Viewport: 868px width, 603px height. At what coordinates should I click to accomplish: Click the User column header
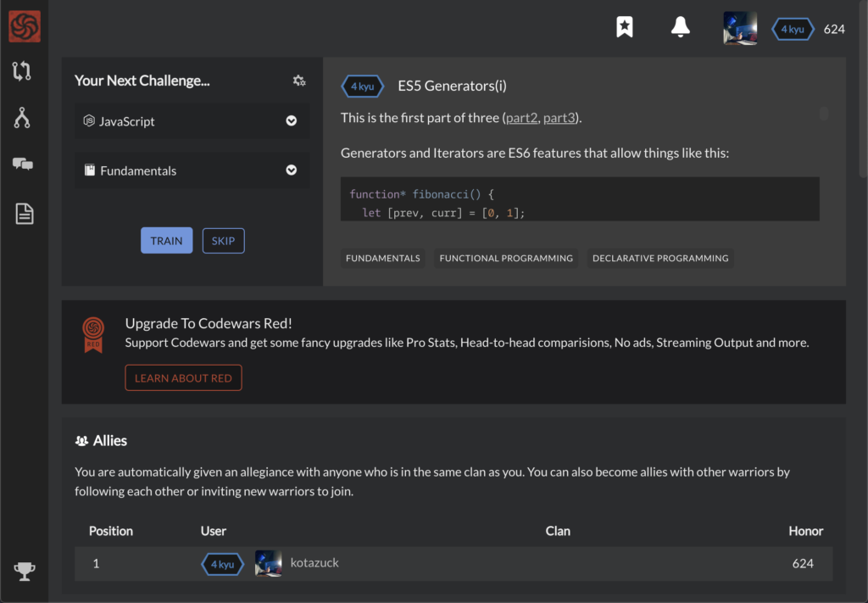coord(213,531)
